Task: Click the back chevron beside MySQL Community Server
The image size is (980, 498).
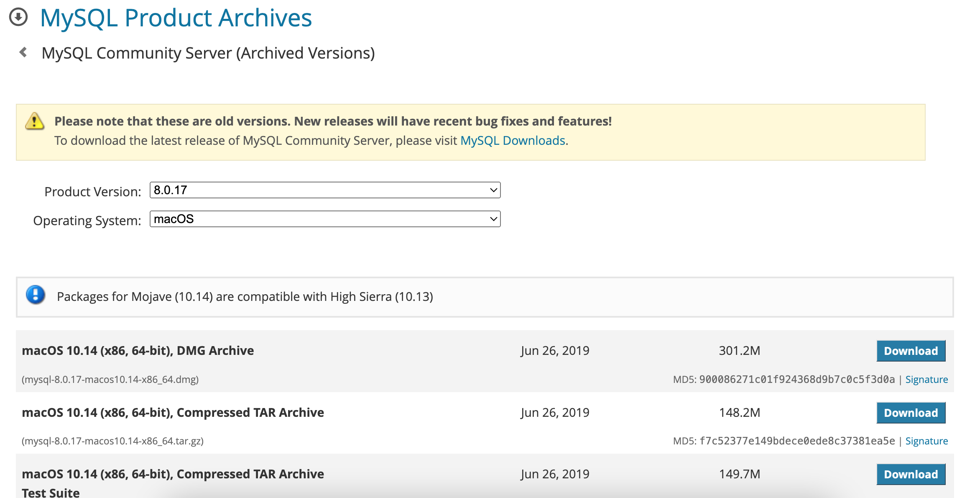Action: [23, 52]
